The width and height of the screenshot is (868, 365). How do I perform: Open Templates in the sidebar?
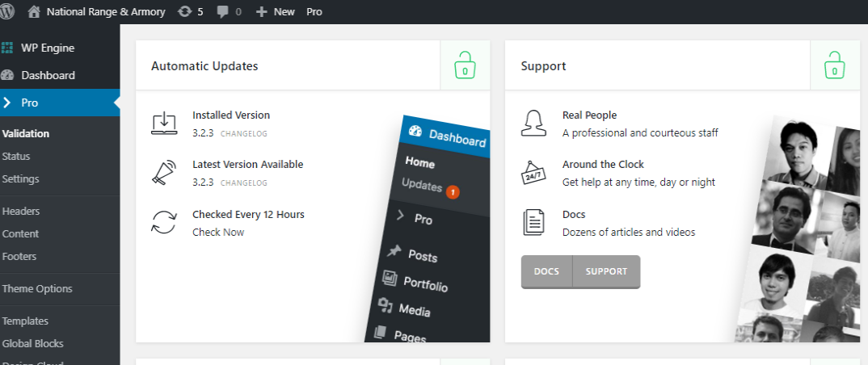(x=25, y=321)
